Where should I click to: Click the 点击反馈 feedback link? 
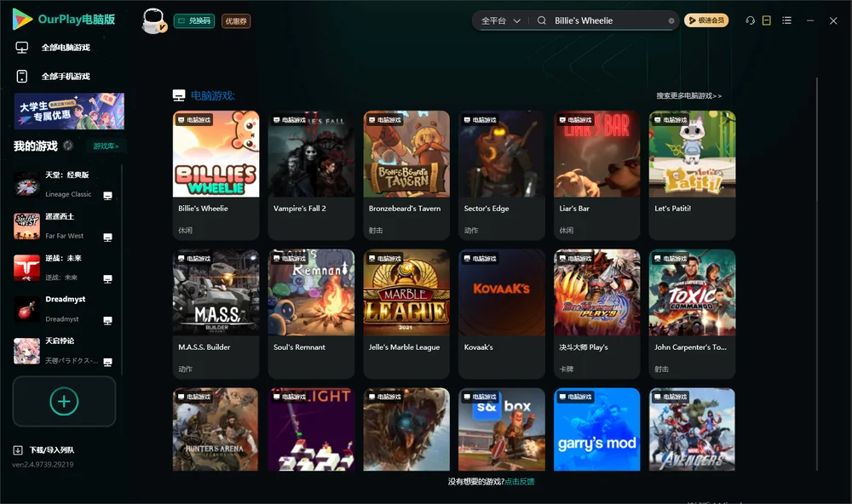(520, 481)
